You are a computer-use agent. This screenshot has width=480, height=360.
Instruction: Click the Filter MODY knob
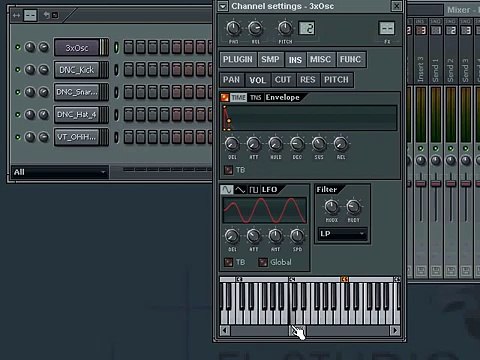(353, 207)
